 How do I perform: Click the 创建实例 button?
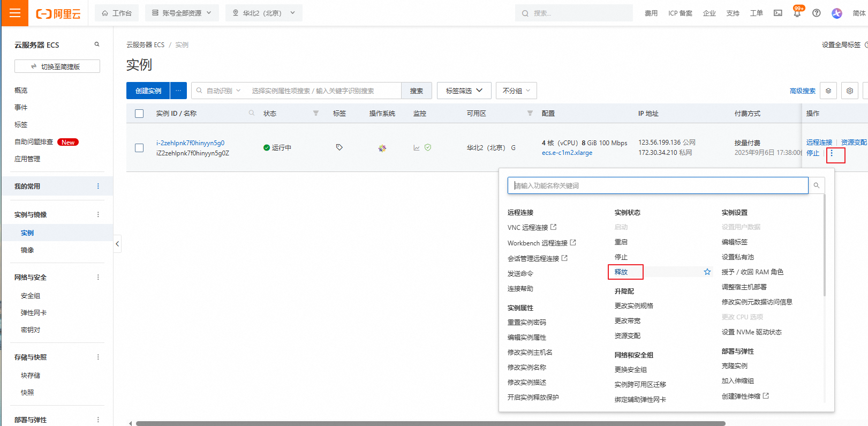(148, 91)
